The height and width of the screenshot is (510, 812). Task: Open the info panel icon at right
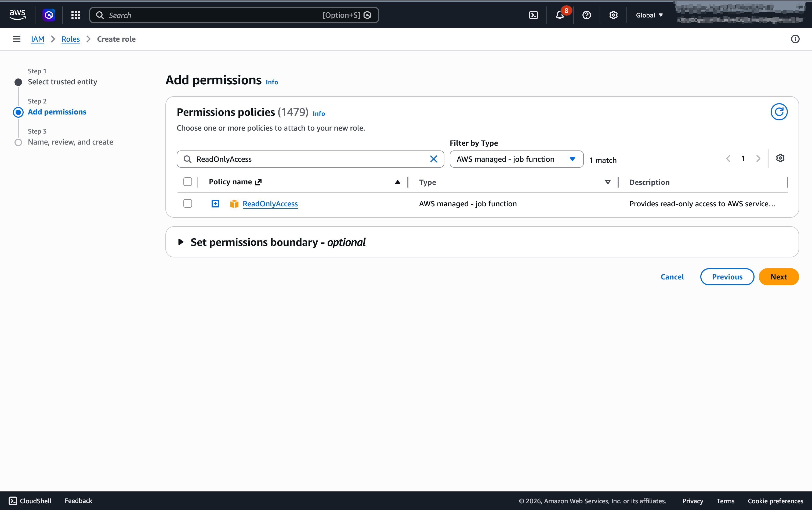[x=795, y=39]
